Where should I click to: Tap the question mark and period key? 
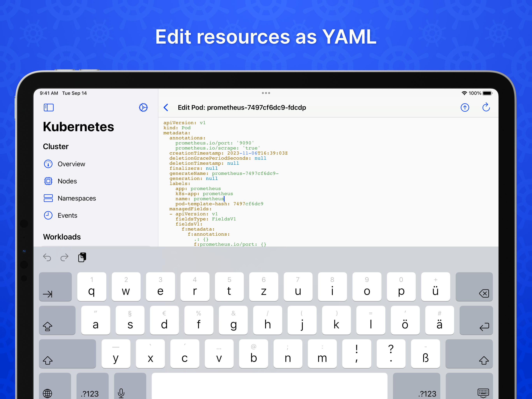(391, 354)
